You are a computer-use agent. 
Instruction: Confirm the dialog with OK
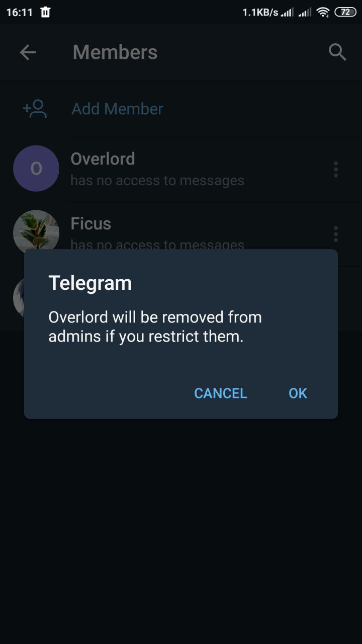pos(298,393)
